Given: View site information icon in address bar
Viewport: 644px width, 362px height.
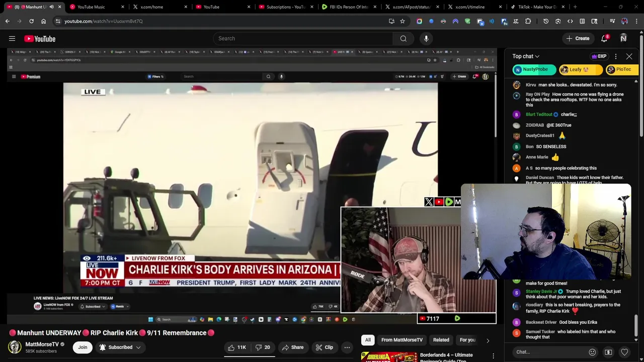Looking at the screenshot, I should 58,21.
